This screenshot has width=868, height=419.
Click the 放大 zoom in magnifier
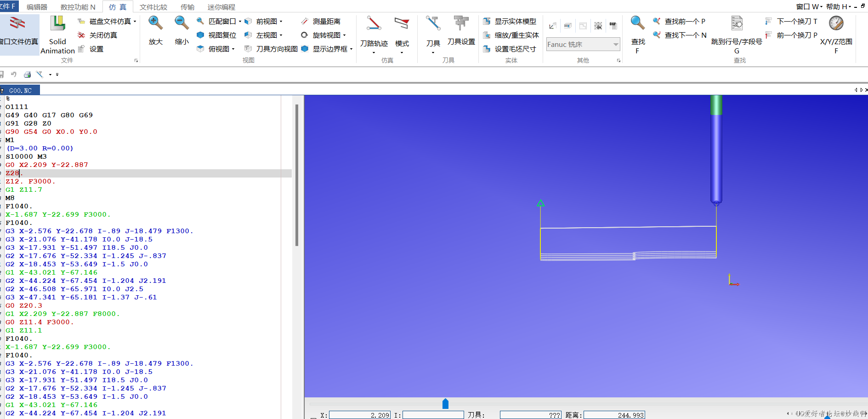pyautogui.click(x=155, y=23)
